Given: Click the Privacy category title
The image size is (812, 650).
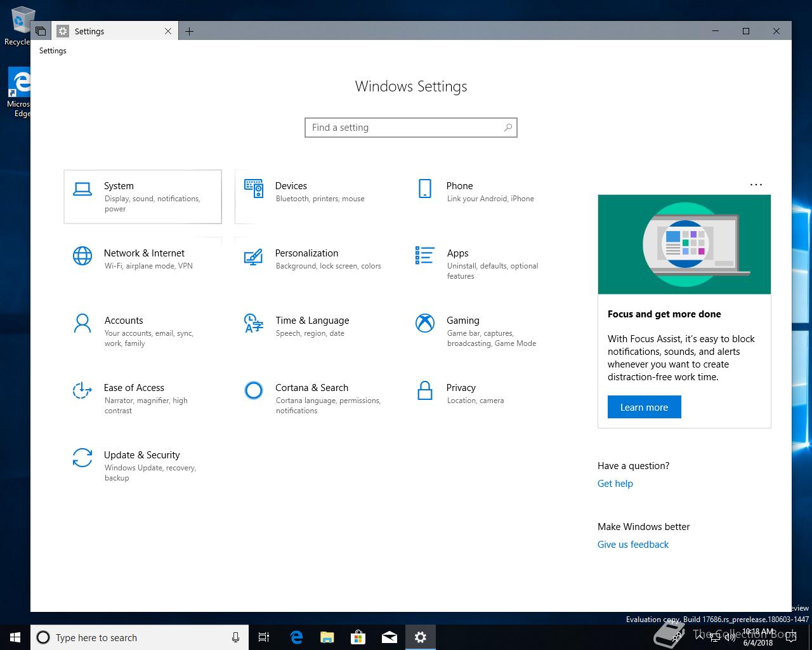Looking at the screenshot, I should pos(461,388).
